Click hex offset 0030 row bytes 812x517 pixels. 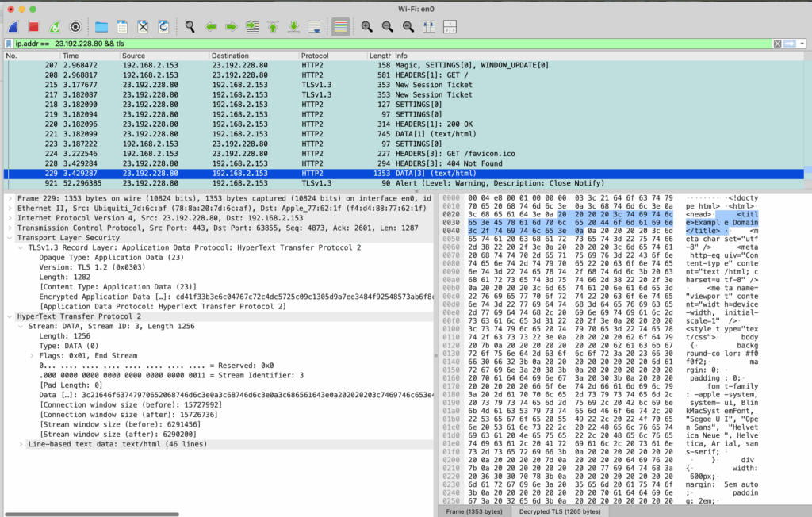(570, 223)
